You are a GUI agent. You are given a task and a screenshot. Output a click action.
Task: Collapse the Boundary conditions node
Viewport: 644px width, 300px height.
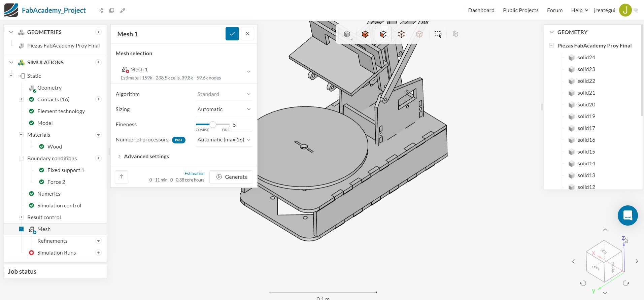(21, 158)
